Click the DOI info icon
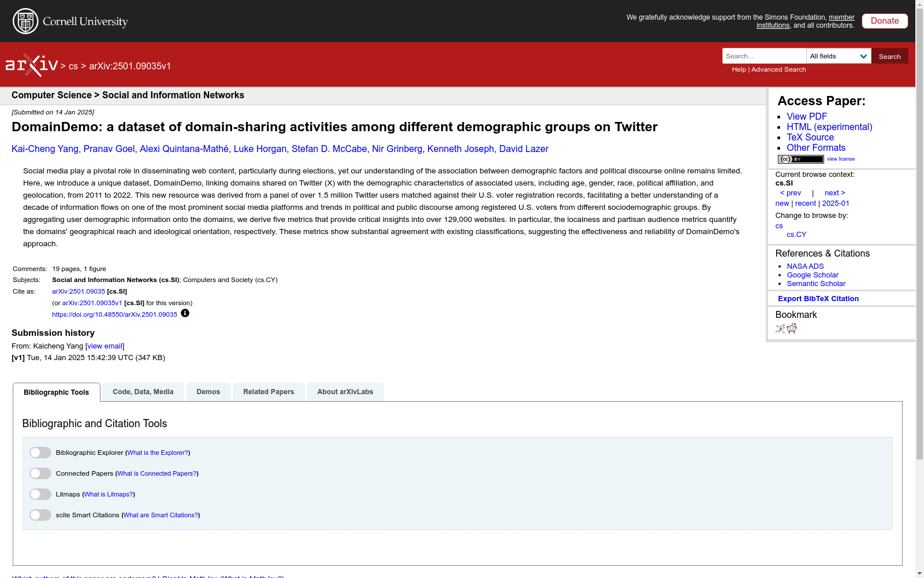Viewport: 924px width, 578px height. pyautogui.click(x=185, y=313)
